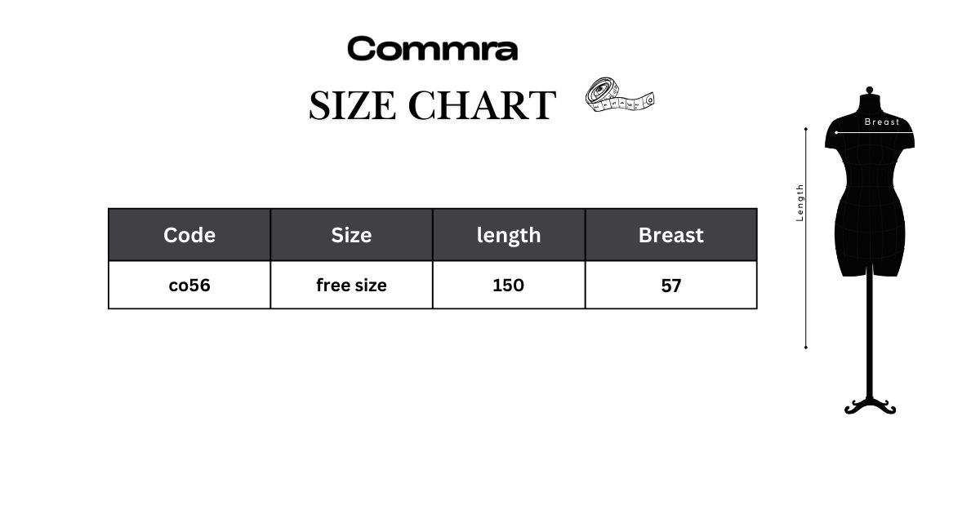Select the length column header
Screen dimensions: 980x514
click(x=509, y=235)
